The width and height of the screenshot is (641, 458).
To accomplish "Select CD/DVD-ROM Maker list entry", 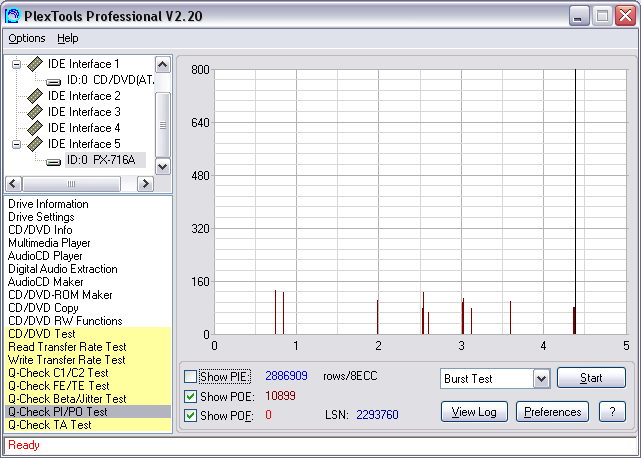I will click(88, 295).
